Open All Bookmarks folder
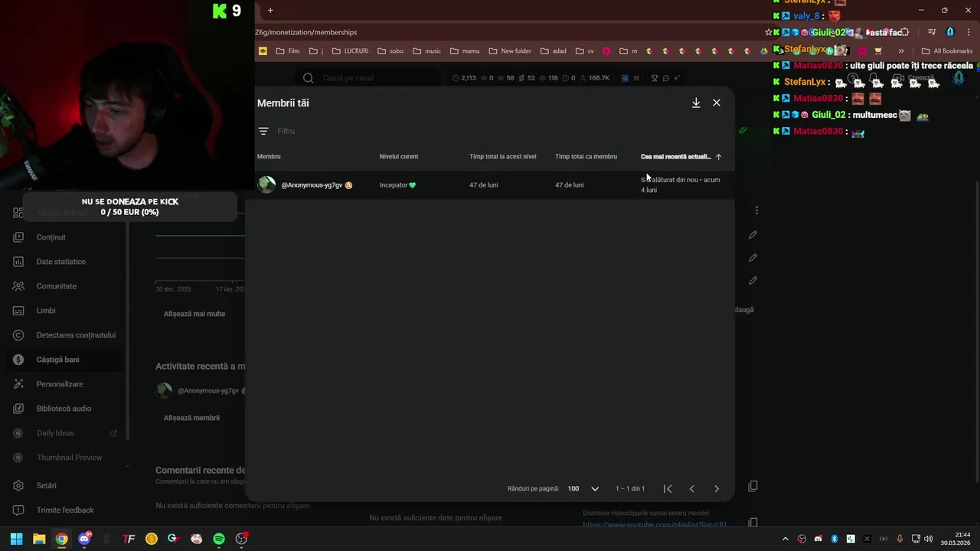The height and width of the screenshot is (551, 980). pos(947,51)
